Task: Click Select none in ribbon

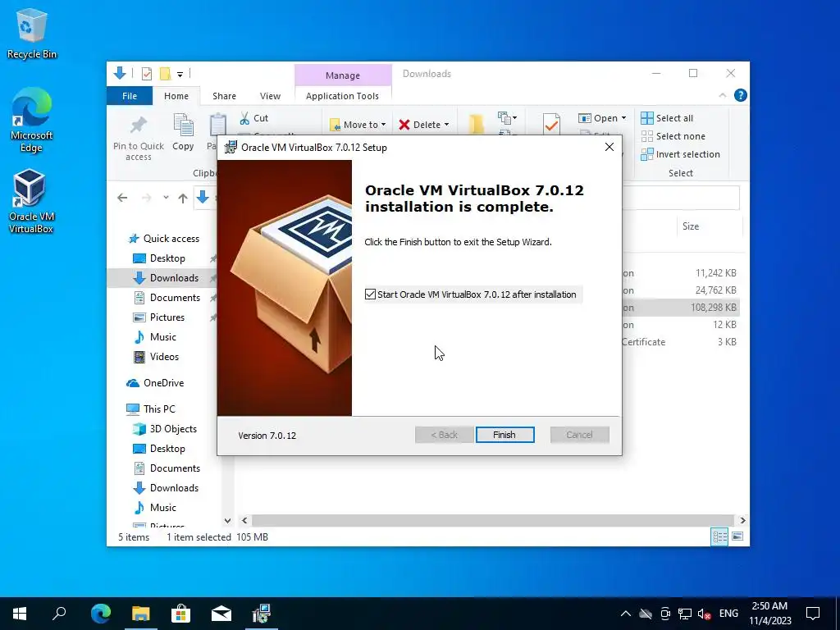Action: [673, 136]
